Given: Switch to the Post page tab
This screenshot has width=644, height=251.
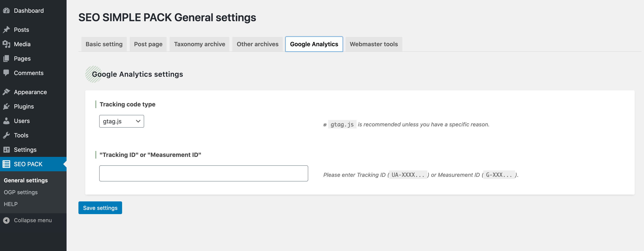Looking at the screenshot, I should [148, 44].
